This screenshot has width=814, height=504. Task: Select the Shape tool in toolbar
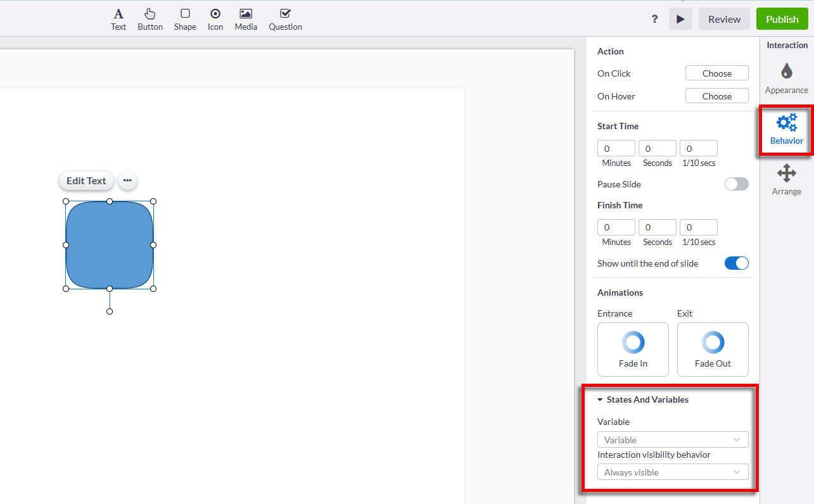(x=185, y=20)
